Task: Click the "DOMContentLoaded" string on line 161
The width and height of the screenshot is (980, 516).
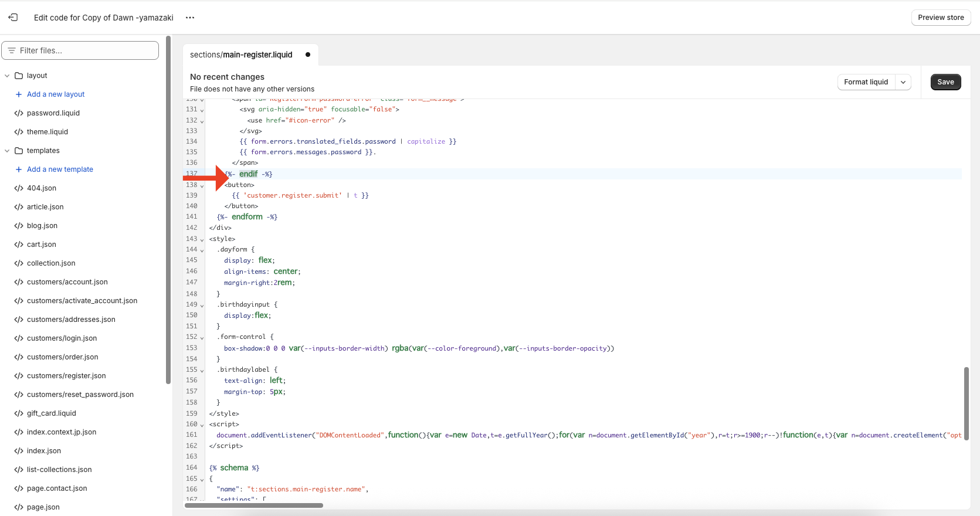Action: point(350,435)
